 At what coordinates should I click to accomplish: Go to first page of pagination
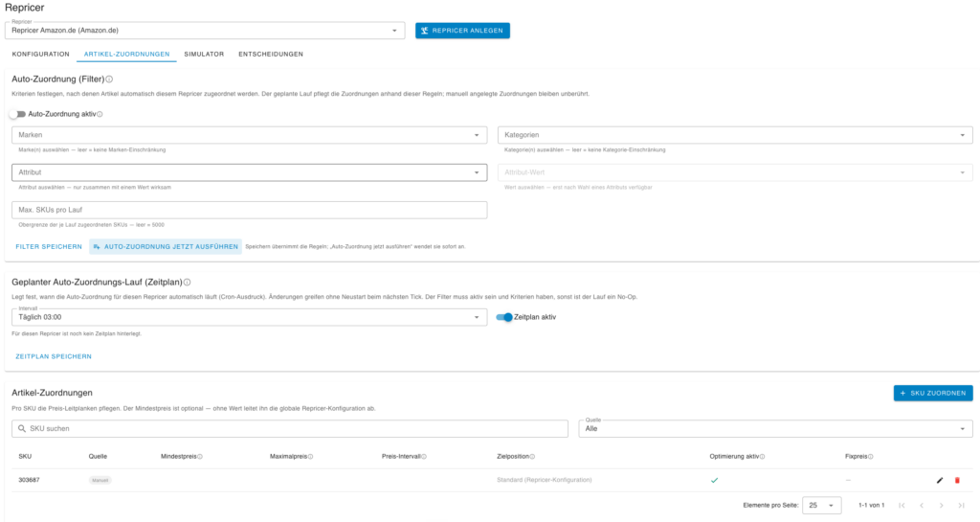(x=902, y=505)
